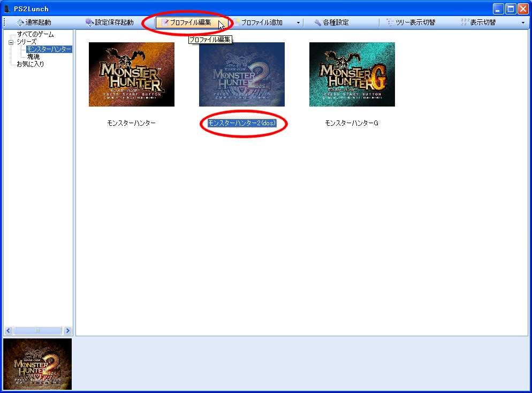Click 設定保存起動 toolbar label
Screen dimensions: 532x393
(115, 22)
